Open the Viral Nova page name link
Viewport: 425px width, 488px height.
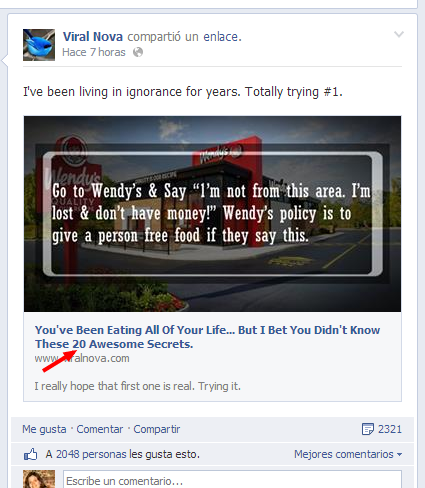coord(93,37)
